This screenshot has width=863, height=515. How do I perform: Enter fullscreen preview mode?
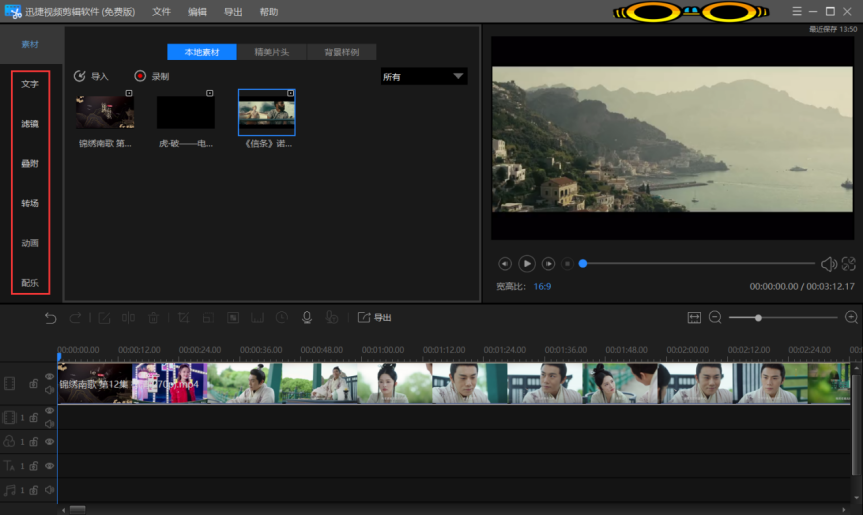pyautogui.click(x=849, y=264)
